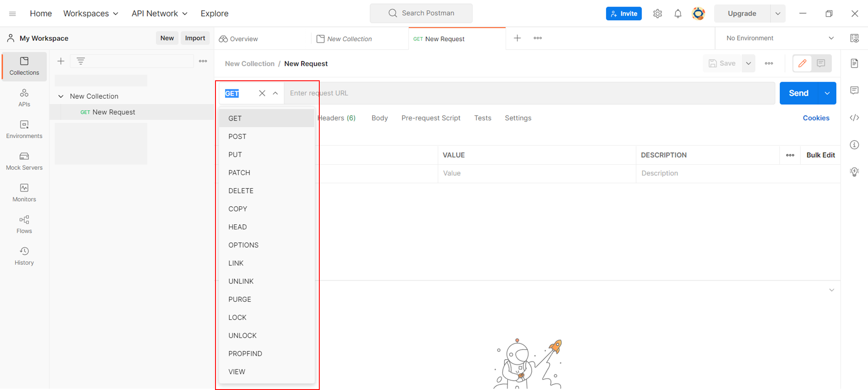Open the params table column options dots
The width and height of the screenshot is (868, 390).
tap(790, 155)
